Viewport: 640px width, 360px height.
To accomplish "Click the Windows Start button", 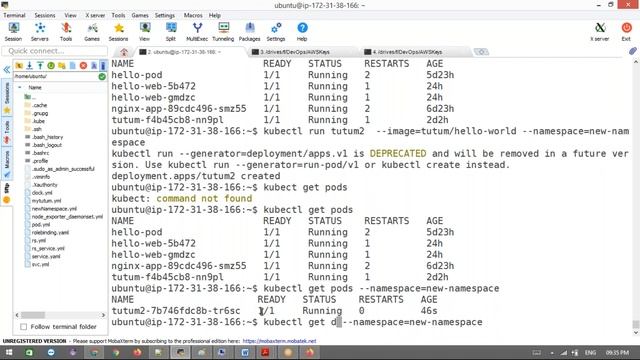I will click(9, 352).
